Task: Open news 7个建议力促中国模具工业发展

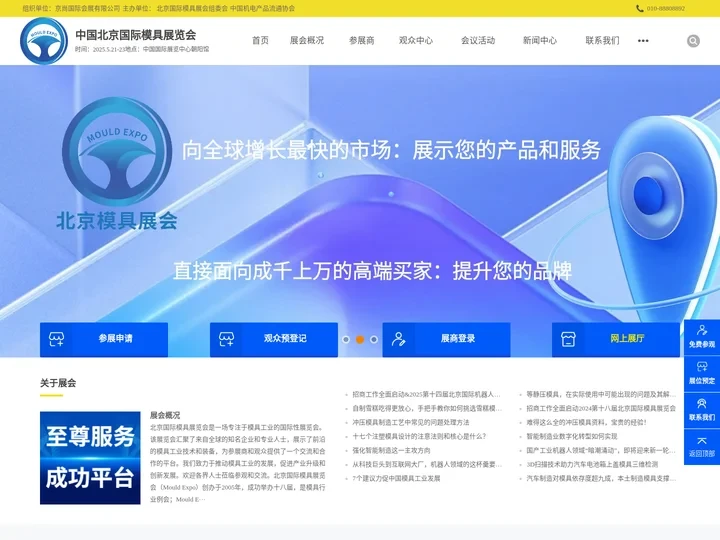Action: tap(396, 478)
